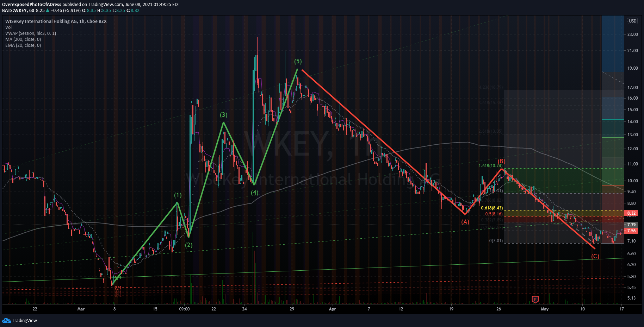
Task: Click the 26 date label on time axis
Action: pos(499,309)
